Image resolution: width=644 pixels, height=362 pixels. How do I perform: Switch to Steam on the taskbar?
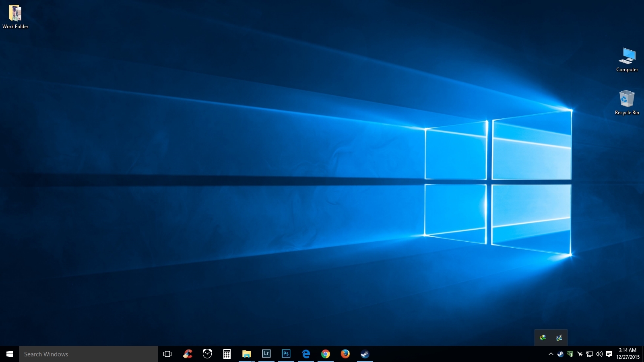tap(365, 354)
